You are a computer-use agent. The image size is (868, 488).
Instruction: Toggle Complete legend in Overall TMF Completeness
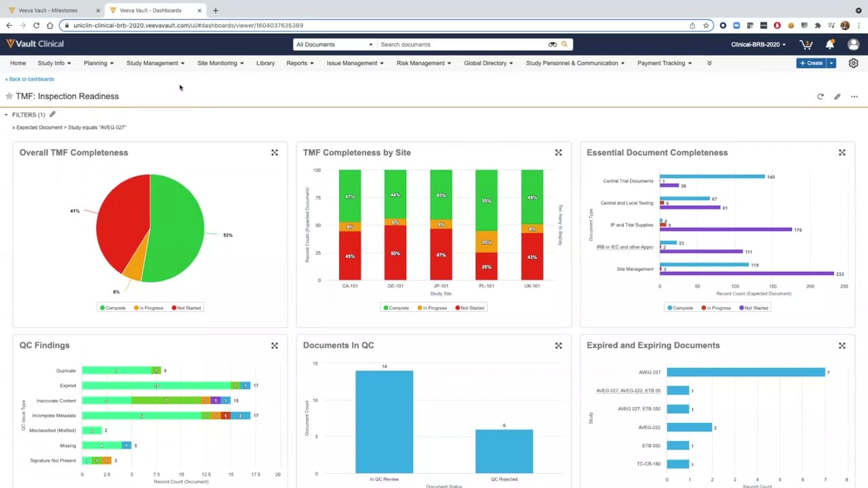point(113,308)
